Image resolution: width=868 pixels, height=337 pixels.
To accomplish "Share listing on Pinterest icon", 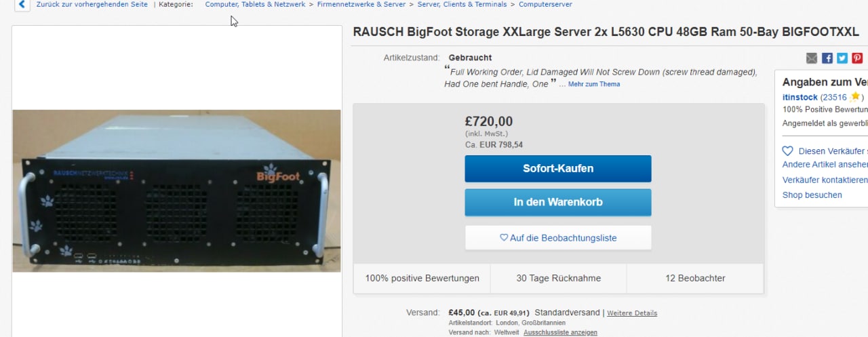I will (857, 58).
